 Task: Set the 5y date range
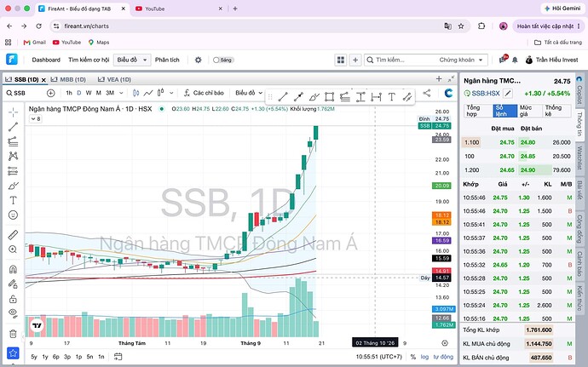pos(34,357)
